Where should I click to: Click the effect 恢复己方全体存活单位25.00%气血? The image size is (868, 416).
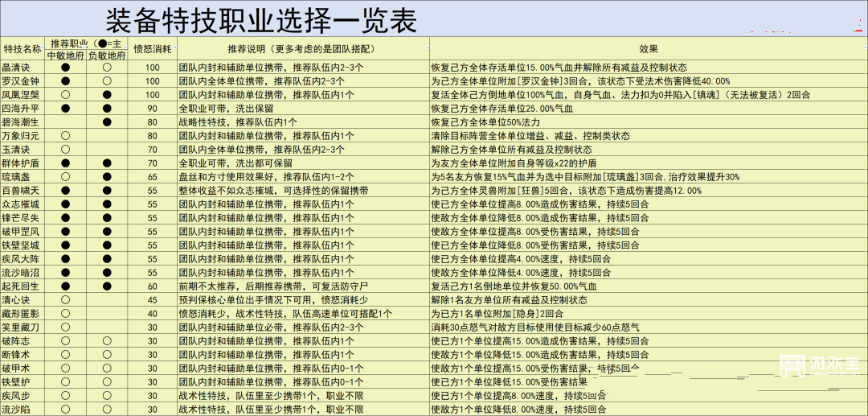point(502,109)
